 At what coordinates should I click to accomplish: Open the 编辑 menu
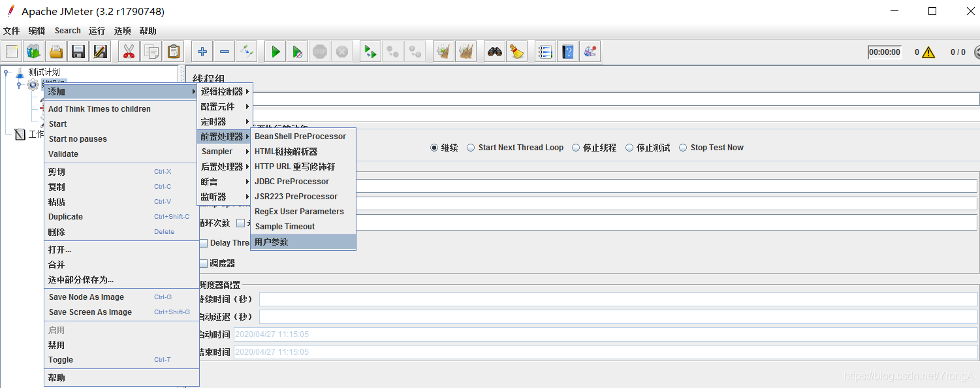click(37, 31)
